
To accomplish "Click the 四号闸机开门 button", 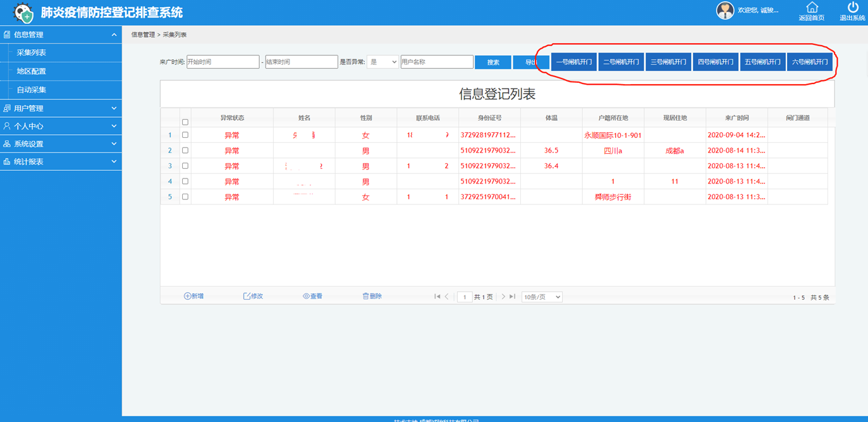I will click(716, 62).
